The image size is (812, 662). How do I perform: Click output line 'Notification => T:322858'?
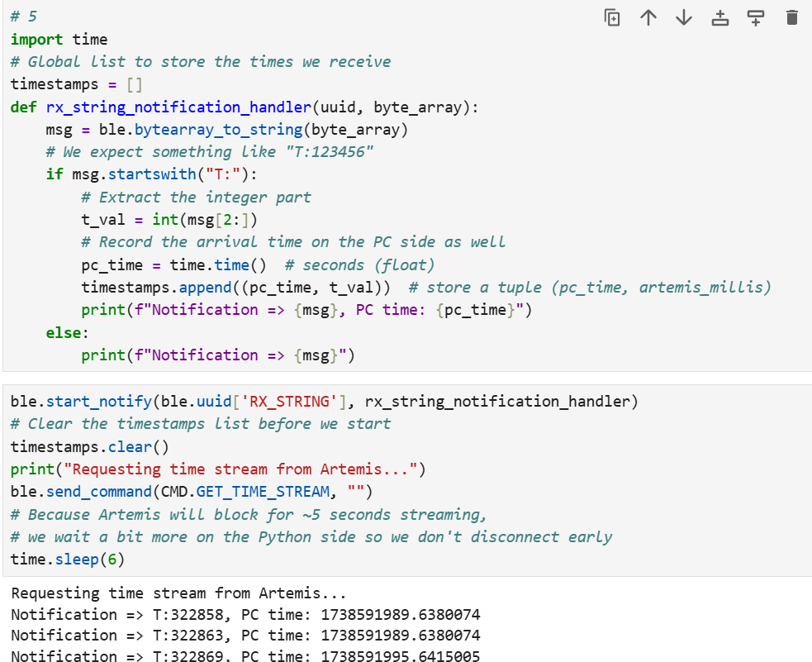[x=245, y=615]
